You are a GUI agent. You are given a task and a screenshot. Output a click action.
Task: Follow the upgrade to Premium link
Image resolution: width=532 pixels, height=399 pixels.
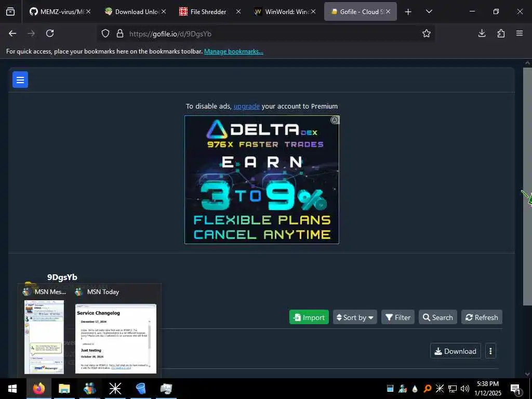(x=247, y=106)
